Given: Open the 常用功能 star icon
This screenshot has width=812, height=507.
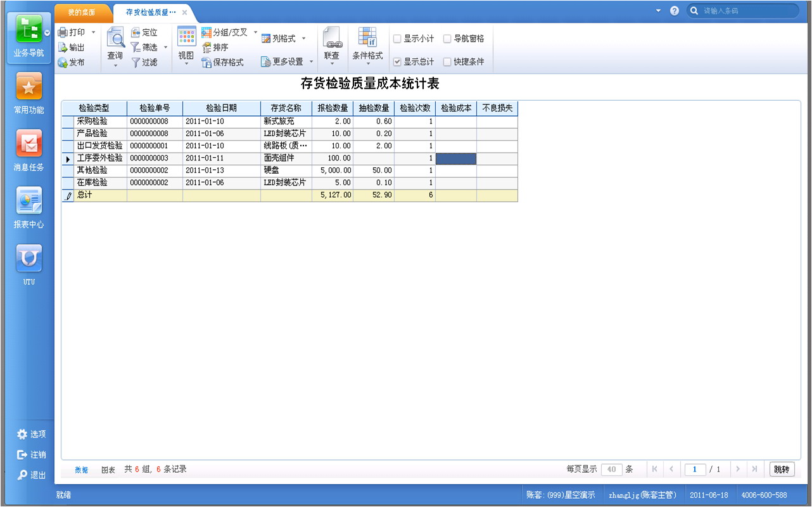Looking at the screenshot, I should pyautogui.click(x=29, y=86).
